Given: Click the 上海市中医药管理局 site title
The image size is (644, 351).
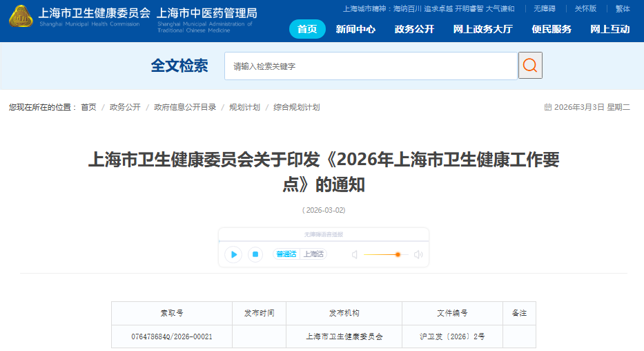Looking at the screenshot, I should click(x=207, y=13).
